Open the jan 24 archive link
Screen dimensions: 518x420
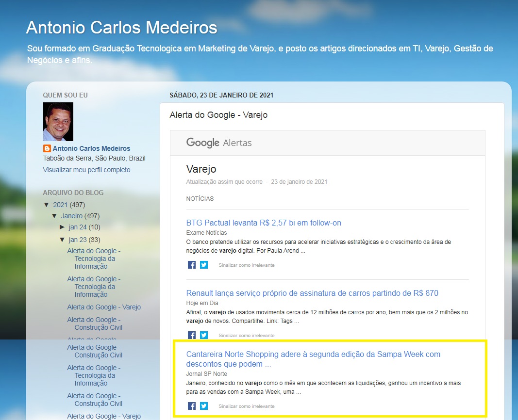78,227
